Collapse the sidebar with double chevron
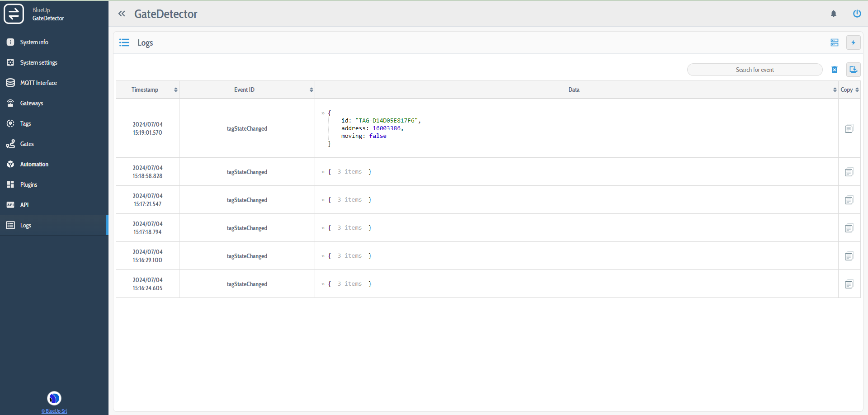 click(122, 14)
